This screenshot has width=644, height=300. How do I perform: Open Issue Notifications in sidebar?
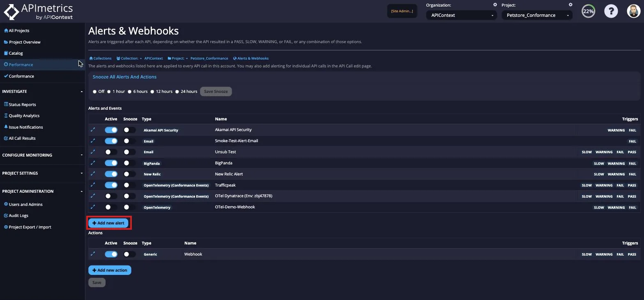point(23,127)
